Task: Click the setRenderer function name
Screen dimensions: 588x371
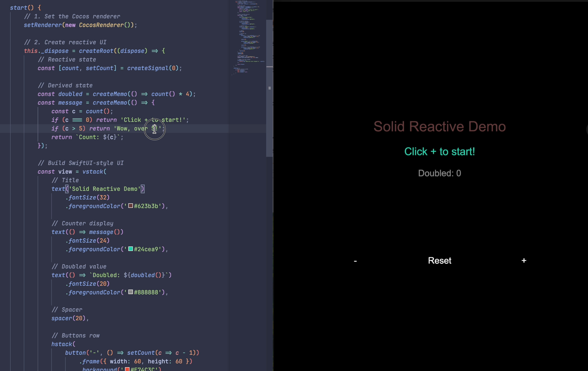Action: pos(43,25)
